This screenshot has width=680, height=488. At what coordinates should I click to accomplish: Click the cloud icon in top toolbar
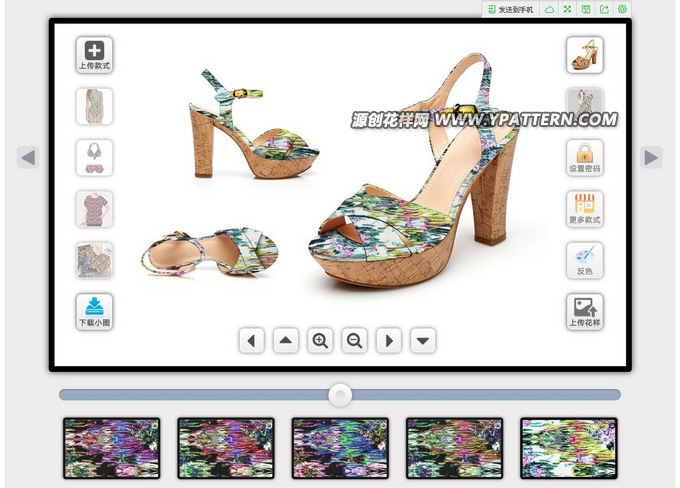[549, 9]
